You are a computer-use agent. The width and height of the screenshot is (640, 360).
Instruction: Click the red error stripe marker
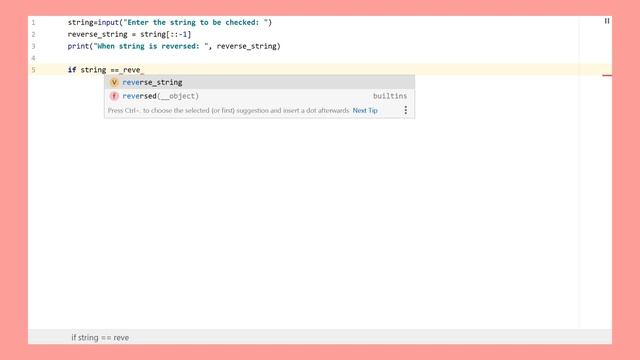607,75
